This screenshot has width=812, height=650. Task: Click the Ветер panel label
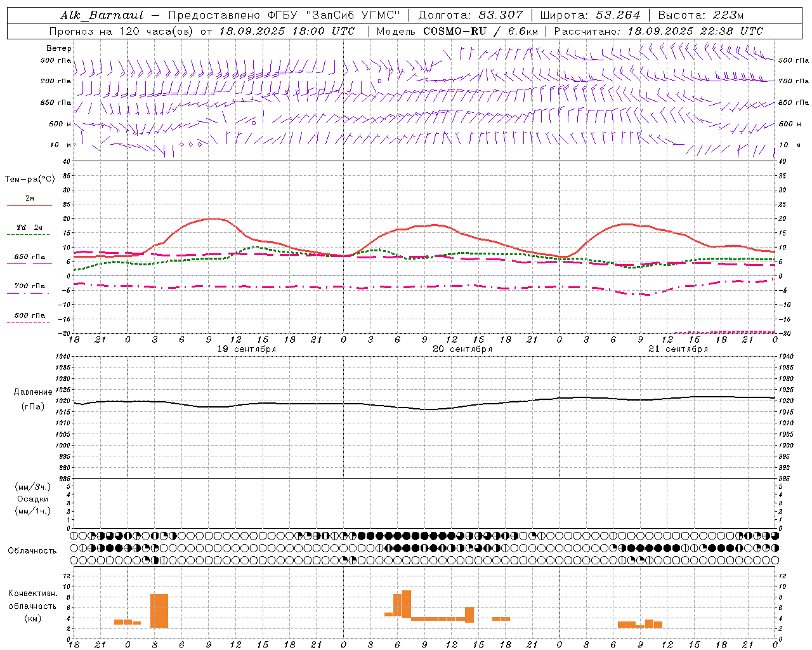click(x=59, y=48)
